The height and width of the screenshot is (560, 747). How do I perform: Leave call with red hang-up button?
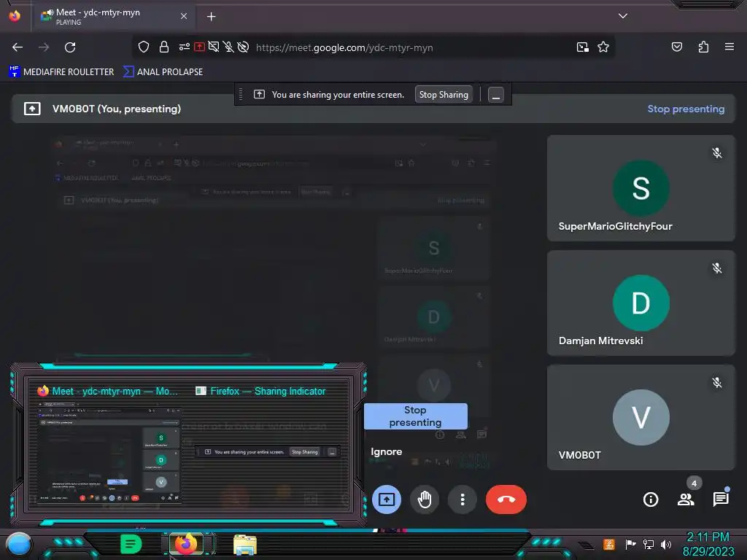tap(506, 499)
